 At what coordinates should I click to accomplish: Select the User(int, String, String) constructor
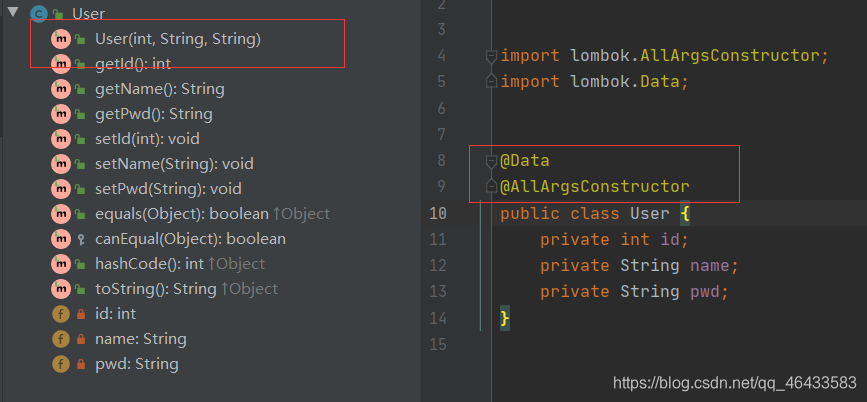[x=177, y=39]
